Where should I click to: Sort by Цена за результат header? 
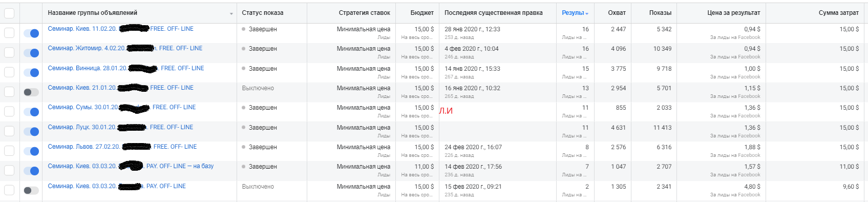734,13
